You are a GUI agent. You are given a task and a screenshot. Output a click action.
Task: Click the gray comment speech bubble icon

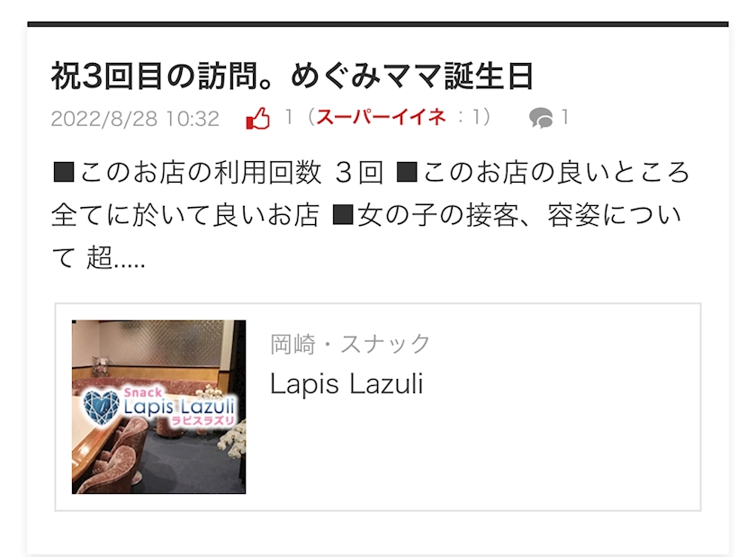point(541,118)
